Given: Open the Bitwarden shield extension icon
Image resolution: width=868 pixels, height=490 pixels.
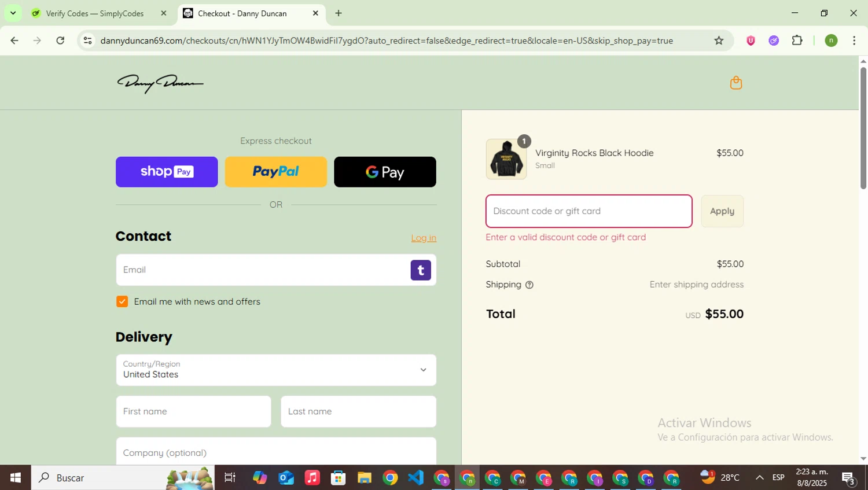Looking at the screenshot, I should (751, 40).
